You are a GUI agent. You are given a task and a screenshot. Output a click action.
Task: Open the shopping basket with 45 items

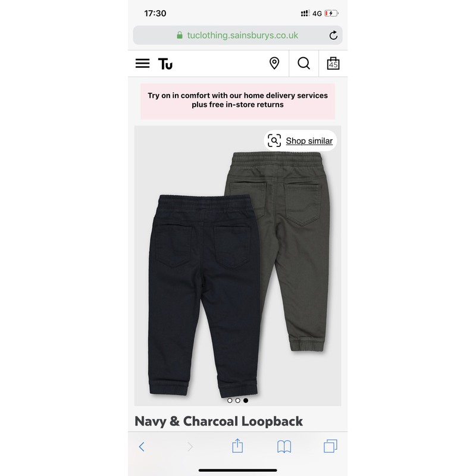333,64
